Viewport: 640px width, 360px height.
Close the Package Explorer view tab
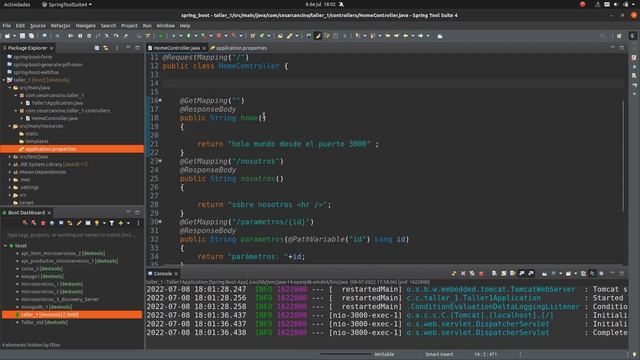[51, 48]
